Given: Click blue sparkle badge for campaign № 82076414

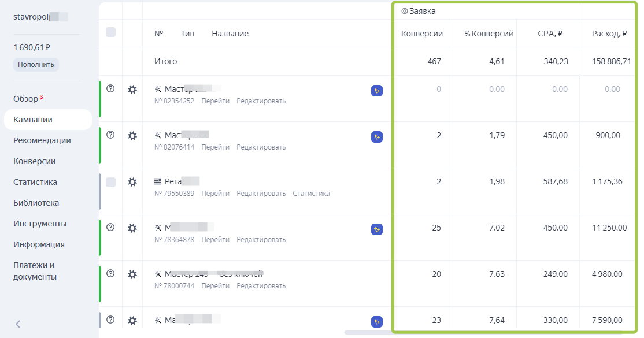Looking at the screenshot, I should click(376, 137).
